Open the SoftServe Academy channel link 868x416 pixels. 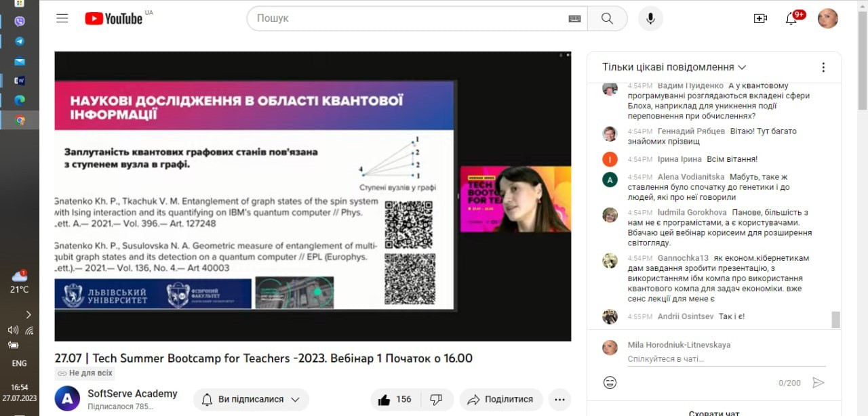(x=132, y=394)
